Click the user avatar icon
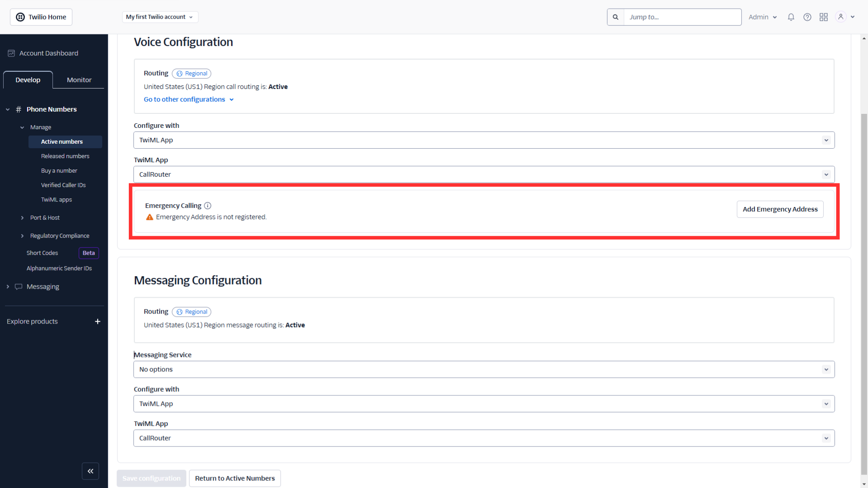 pyautogui.click(x=840, y=17)
